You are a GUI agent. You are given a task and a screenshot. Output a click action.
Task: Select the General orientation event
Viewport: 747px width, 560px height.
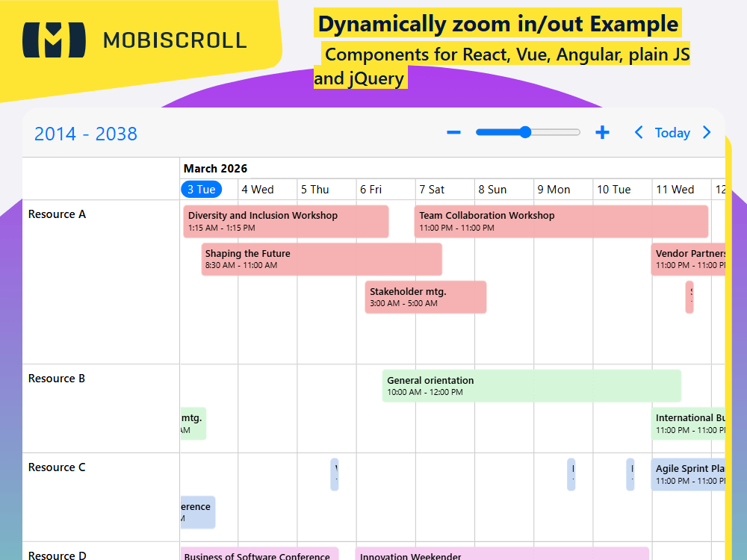click(531, 385)
